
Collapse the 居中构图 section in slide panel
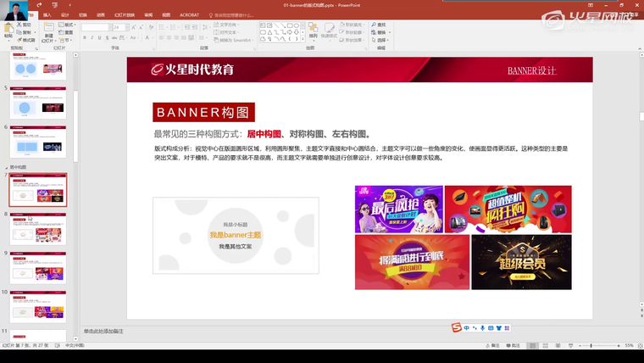[x=6, y=167]
